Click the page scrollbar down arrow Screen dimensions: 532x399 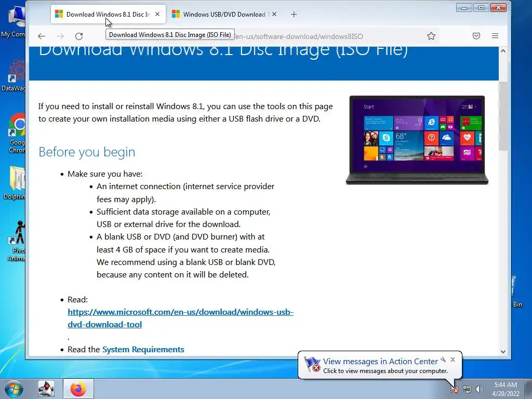coord(503,352)
